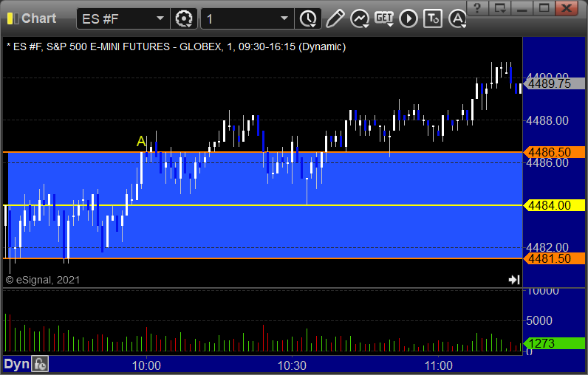Click the 10:00 time axis label

point(146,365)
